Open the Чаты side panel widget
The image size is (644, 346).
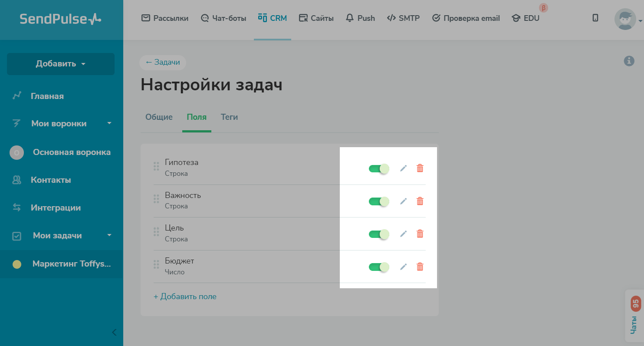click(x=634, y=316)
